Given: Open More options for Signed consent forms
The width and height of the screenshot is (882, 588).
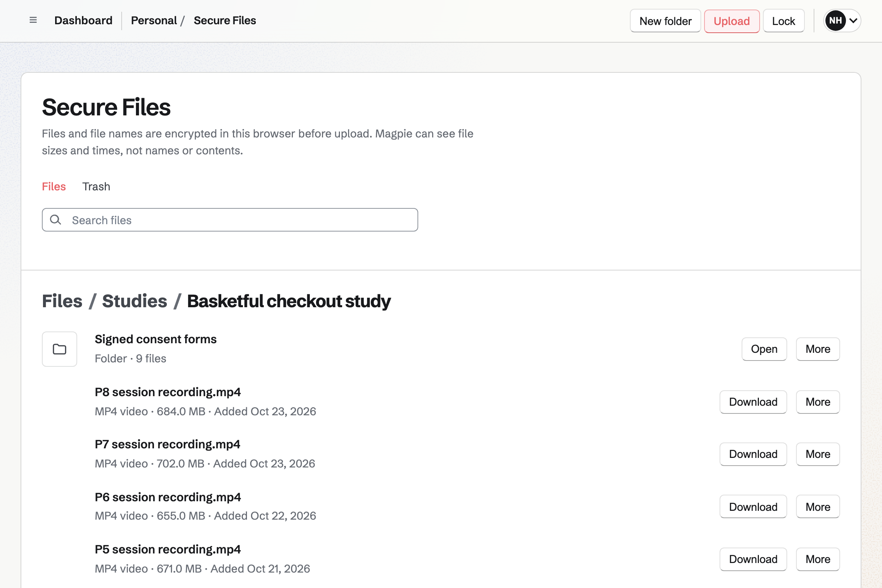Looking at the screenshot, I should click(x=817, y=349).
